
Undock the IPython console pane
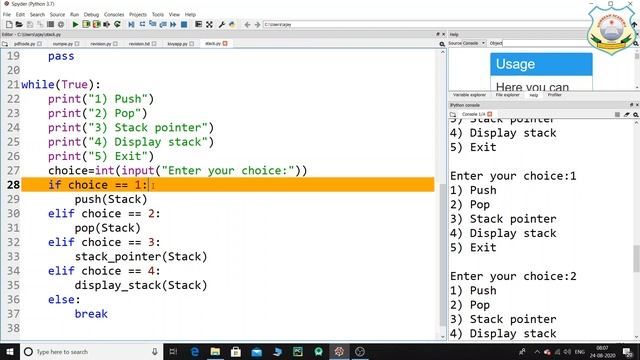(x=631, y=105)
